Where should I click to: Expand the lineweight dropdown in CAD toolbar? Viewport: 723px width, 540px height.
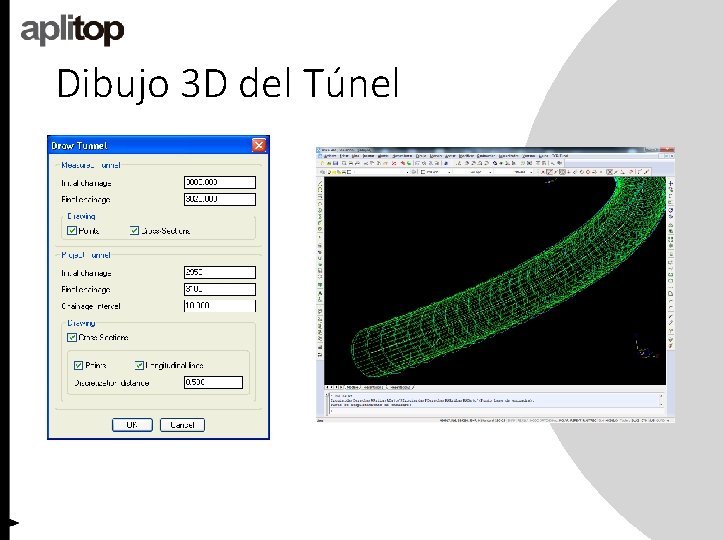(x=531, y=172)
